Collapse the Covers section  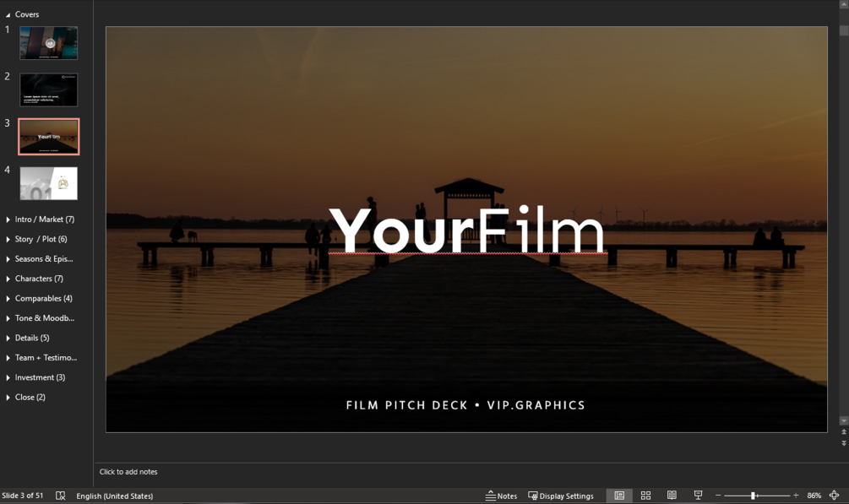8,14
